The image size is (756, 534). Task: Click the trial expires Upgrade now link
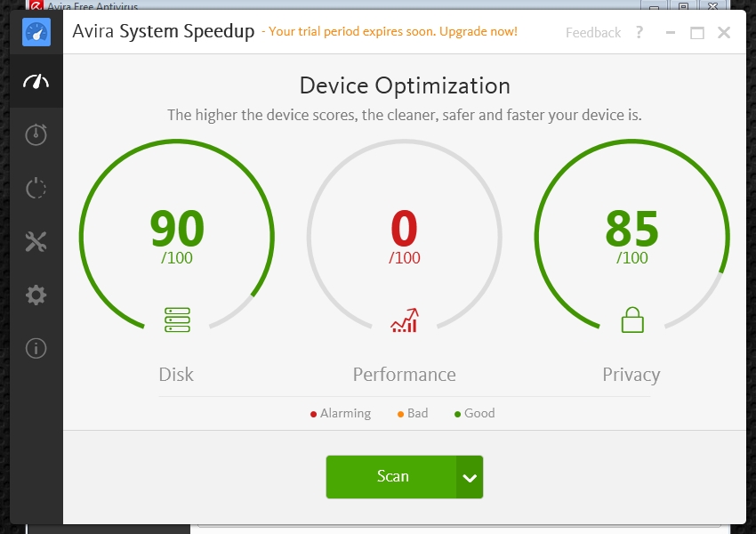pyautogui.click(x=392, y=32)
